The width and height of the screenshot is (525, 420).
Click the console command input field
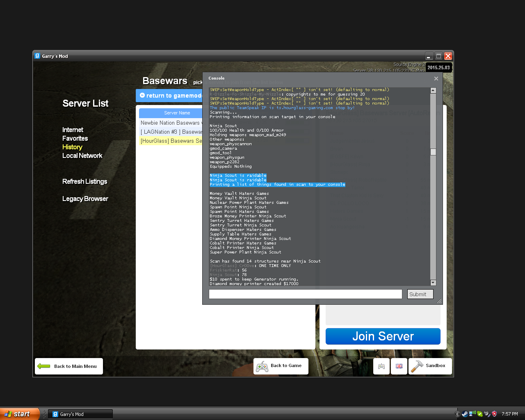[x=306, y=294]
